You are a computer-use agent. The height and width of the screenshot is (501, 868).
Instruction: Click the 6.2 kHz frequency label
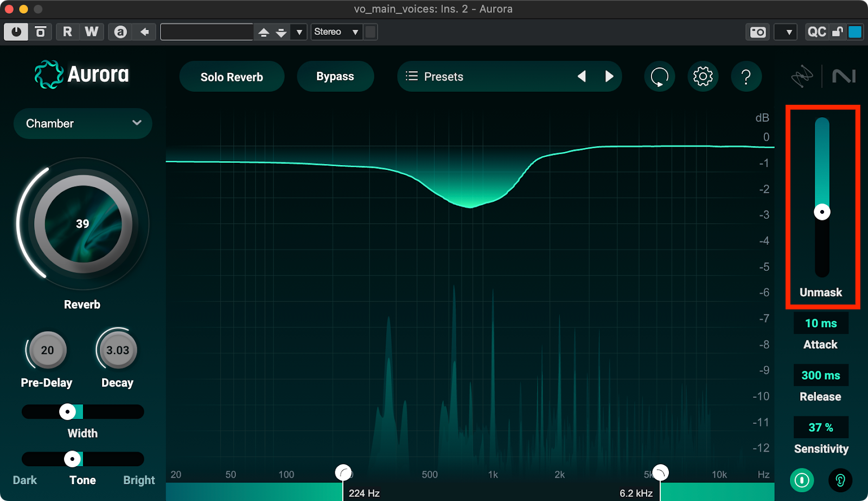tap(636, 493)
